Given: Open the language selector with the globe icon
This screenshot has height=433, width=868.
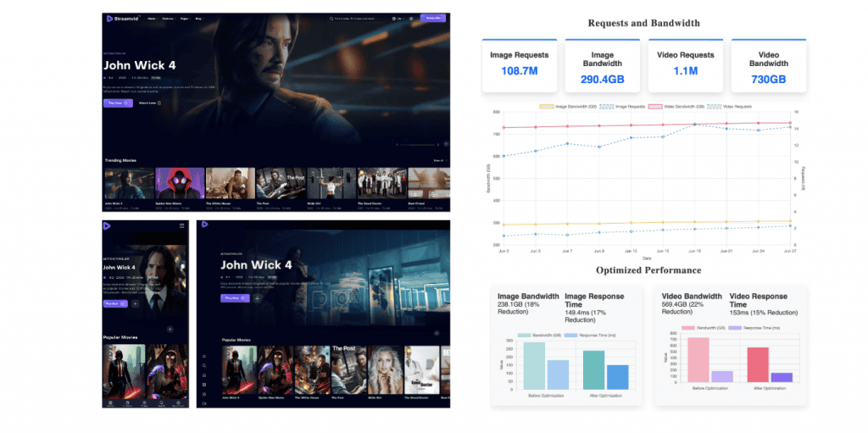Looking at the screenshot, I should tap(398, 19).
